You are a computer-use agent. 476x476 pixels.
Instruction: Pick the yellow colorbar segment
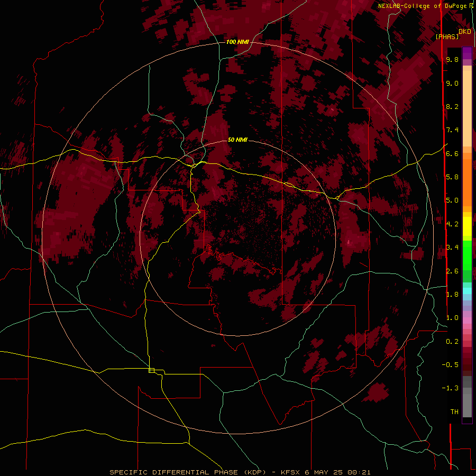click(467, 226)
